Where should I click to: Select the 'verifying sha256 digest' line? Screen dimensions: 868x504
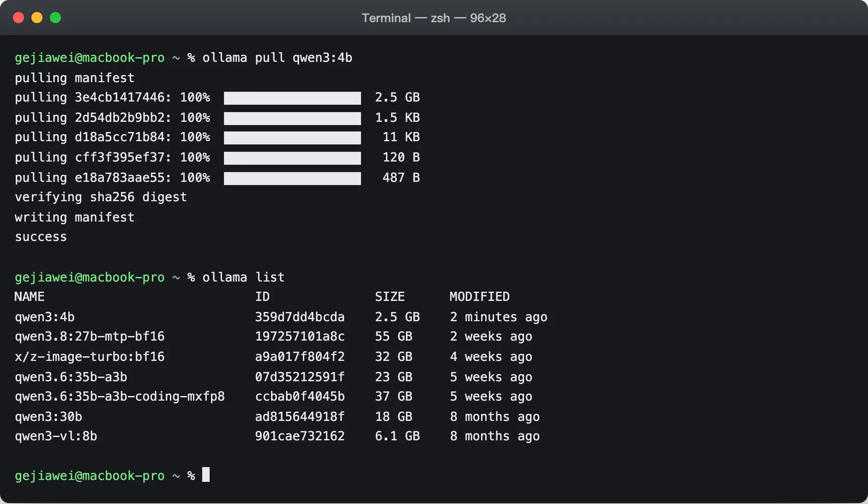coord(101,197)
